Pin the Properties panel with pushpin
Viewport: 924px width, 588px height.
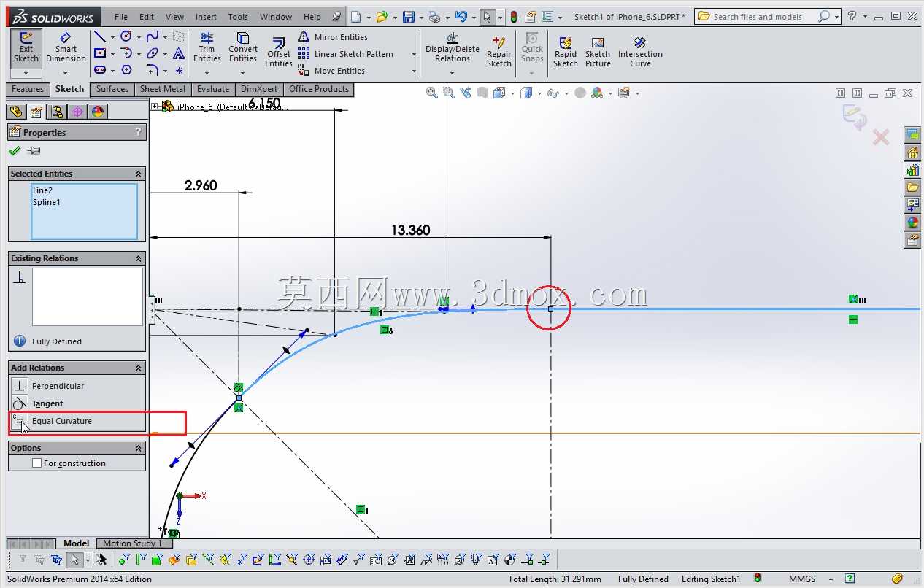point(34,151)
